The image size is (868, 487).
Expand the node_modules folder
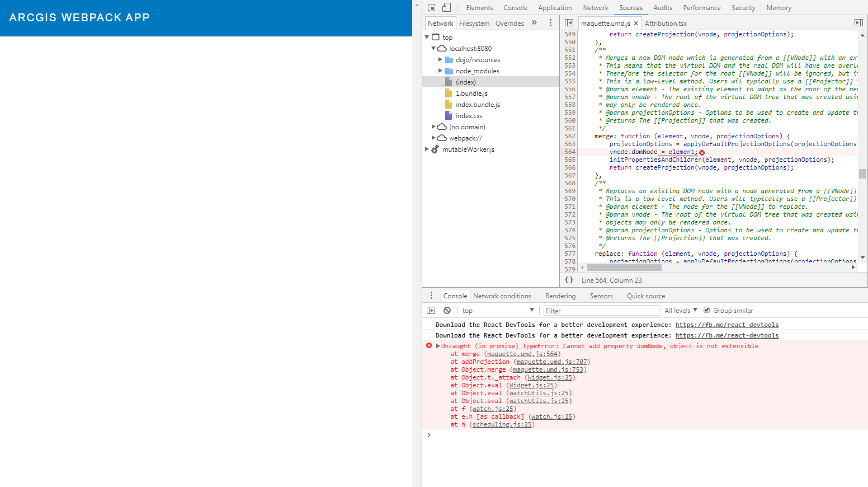click(x=440, y=71)
